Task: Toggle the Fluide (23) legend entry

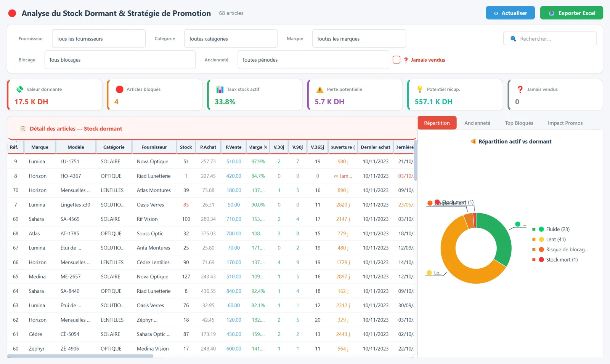Action: pos(551,229)
